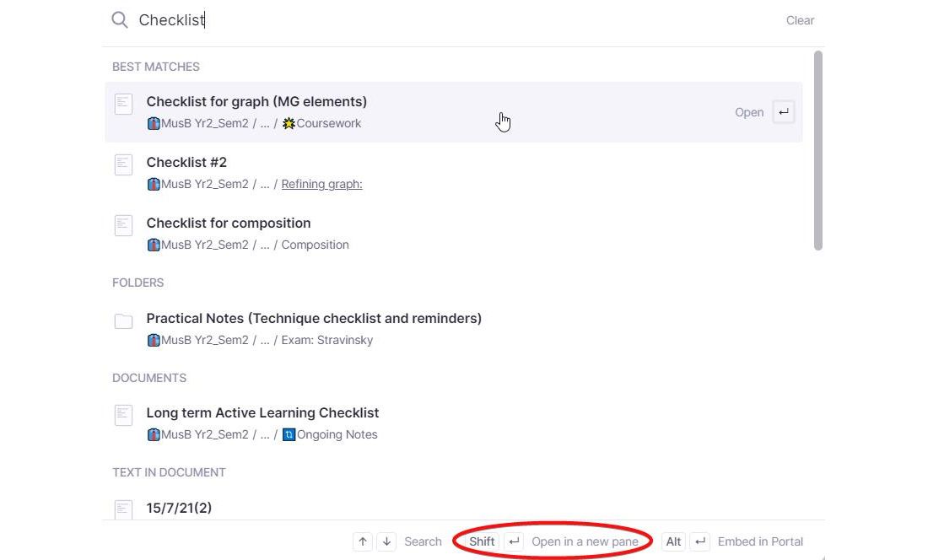Open Checklist for graph (MG elements) result
928x560 pixels.
256,102
